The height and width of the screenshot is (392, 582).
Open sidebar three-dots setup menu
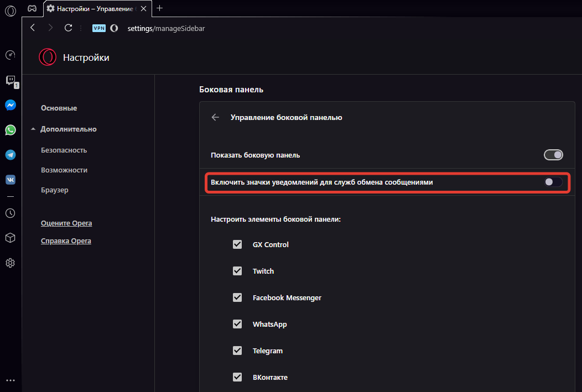(11, 380)
